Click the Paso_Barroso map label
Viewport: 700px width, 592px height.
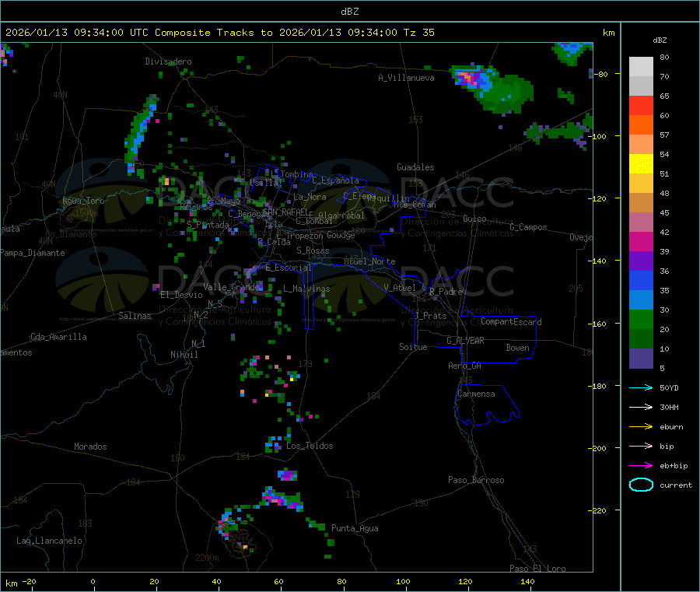pos(476,480)
